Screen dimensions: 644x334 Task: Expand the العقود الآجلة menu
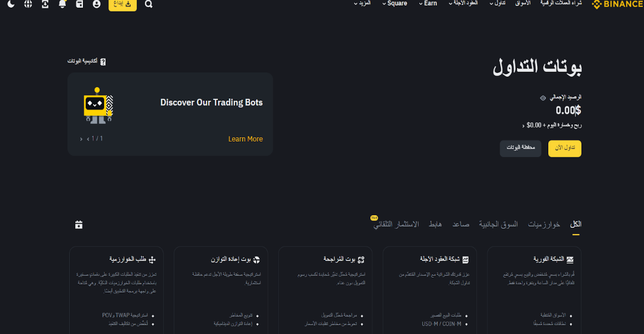(x=463, y=3)
